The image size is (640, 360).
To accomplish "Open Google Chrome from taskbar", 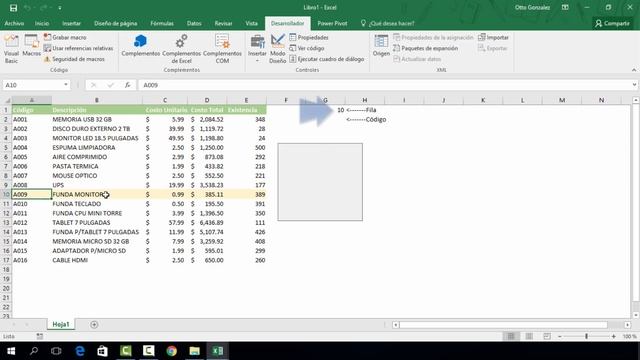I will tap(171, 351).
